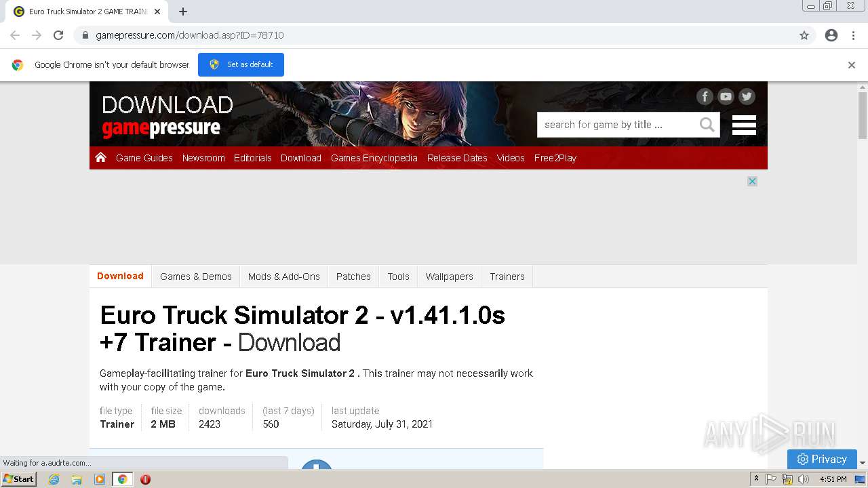The image size is (868, 488).
Task: Click the scrollbar up arrow
Action: (863, 87)
